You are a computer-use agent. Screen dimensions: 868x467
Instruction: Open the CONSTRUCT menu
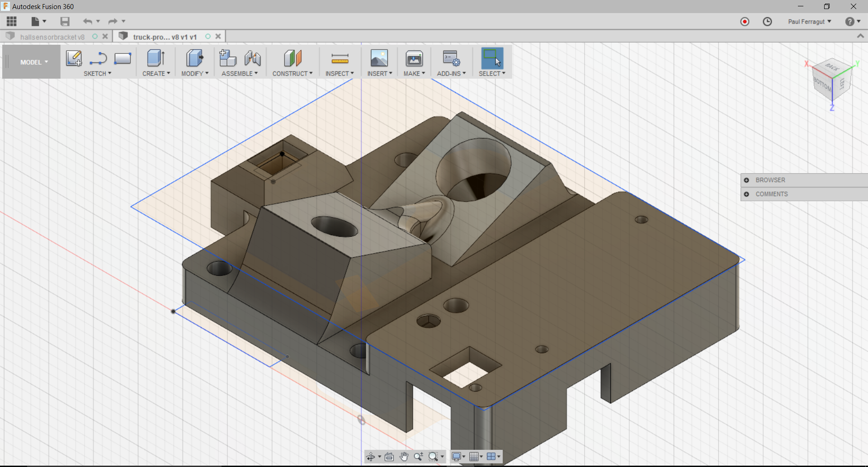tap(292, 73)
